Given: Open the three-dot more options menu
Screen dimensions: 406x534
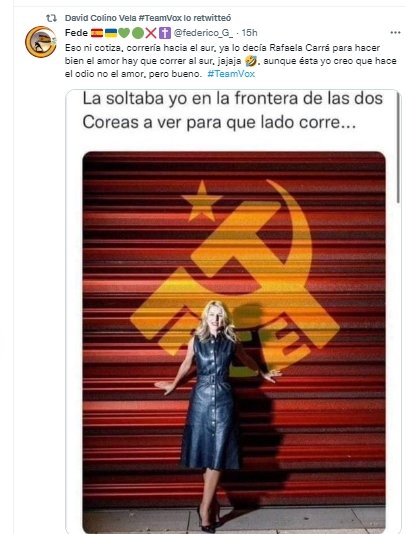Looking at the screenshot, I should [x=395, y=33].
